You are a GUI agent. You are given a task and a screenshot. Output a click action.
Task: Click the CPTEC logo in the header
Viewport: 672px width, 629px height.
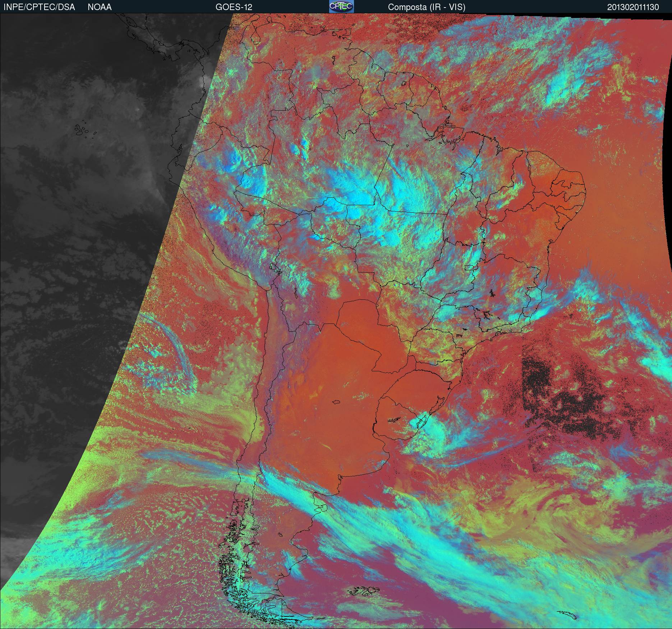341,6
